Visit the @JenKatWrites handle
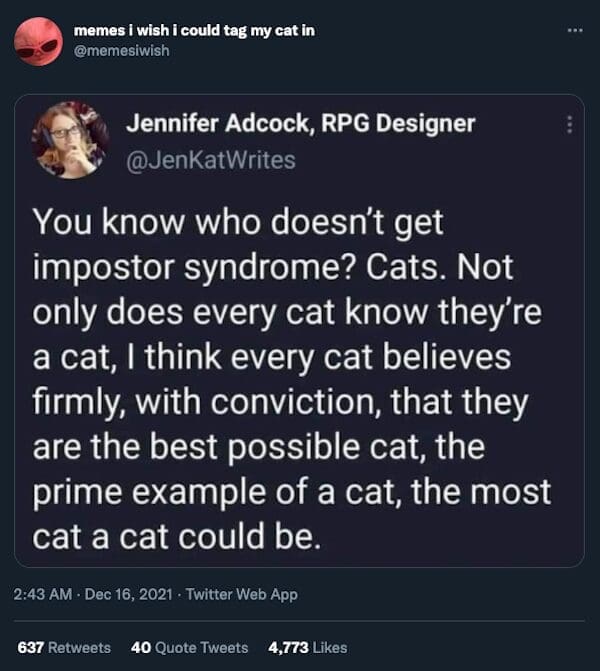 point(210,159)
